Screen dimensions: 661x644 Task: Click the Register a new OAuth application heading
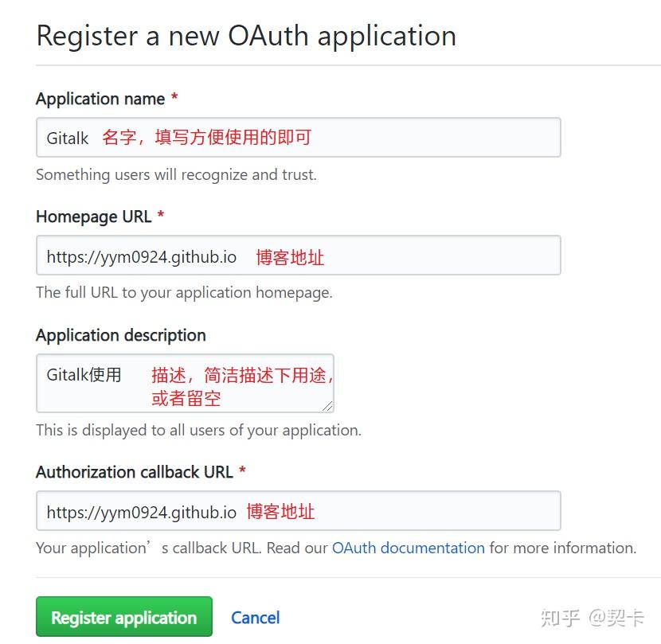click(246, 36)
